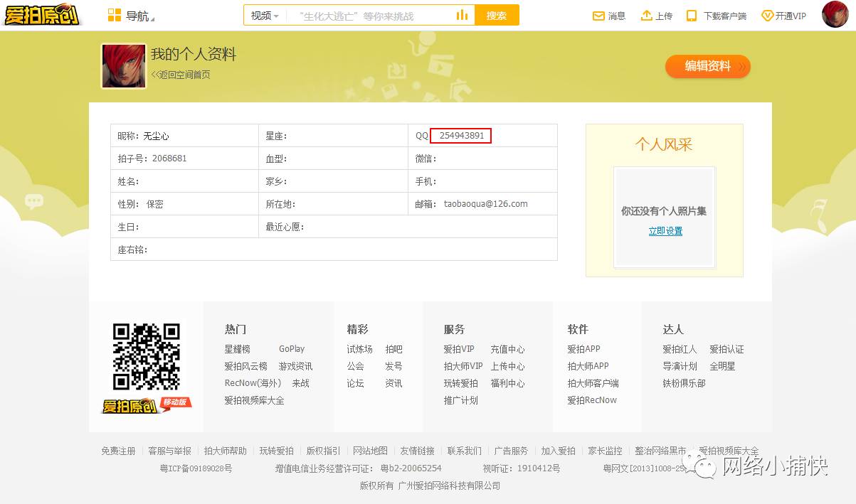The image size is (856, 504).
Task: Open 星耀榜 under 热门
Action: 238,349
